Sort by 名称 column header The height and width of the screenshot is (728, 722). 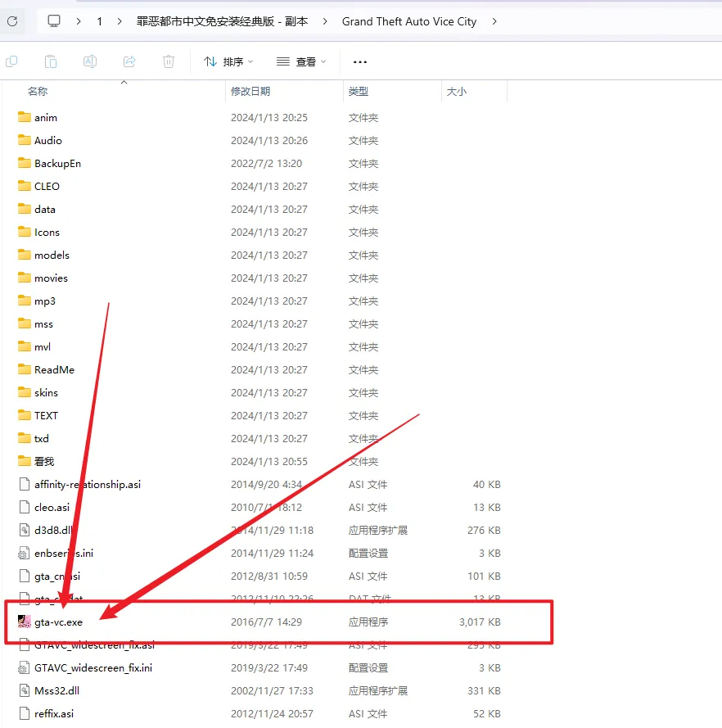[x=38, y=92]
